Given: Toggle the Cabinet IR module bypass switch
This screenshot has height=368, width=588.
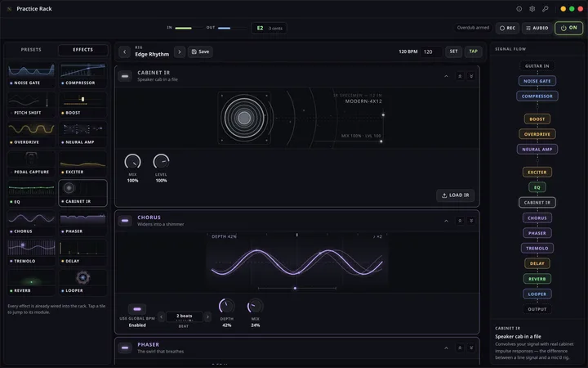Looking at the screenshot, I should pos(125,76).
